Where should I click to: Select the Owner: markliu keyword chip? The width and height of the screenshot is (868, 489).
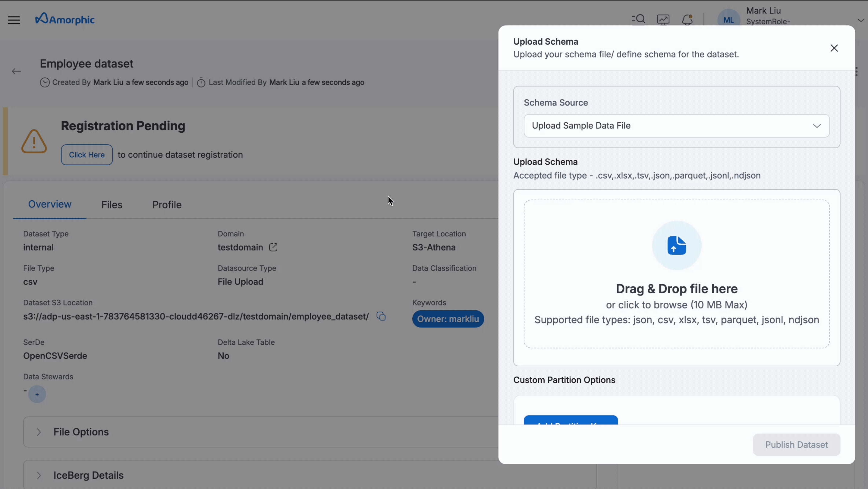448,318
